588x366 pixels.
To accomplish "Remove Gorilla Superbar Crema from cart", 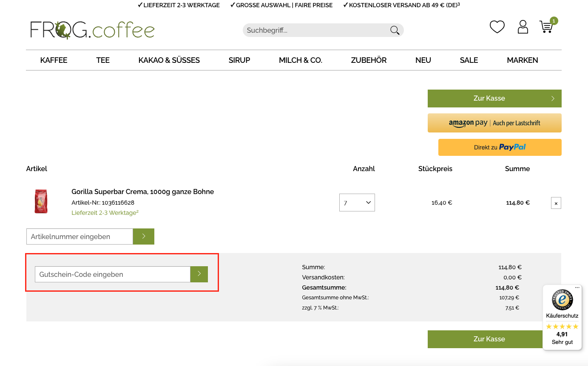I will (556, 203).
